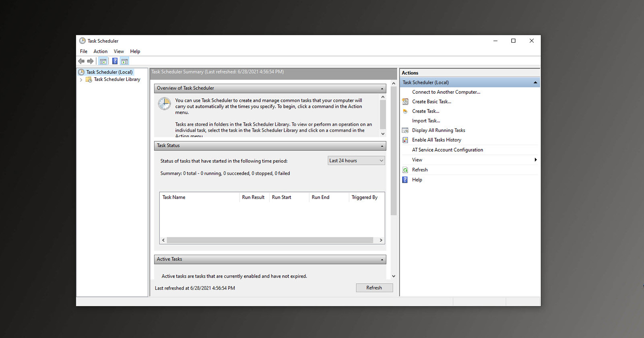
Task: Expand the Task Scheduler Library tree node
Action: coord(81,80)
